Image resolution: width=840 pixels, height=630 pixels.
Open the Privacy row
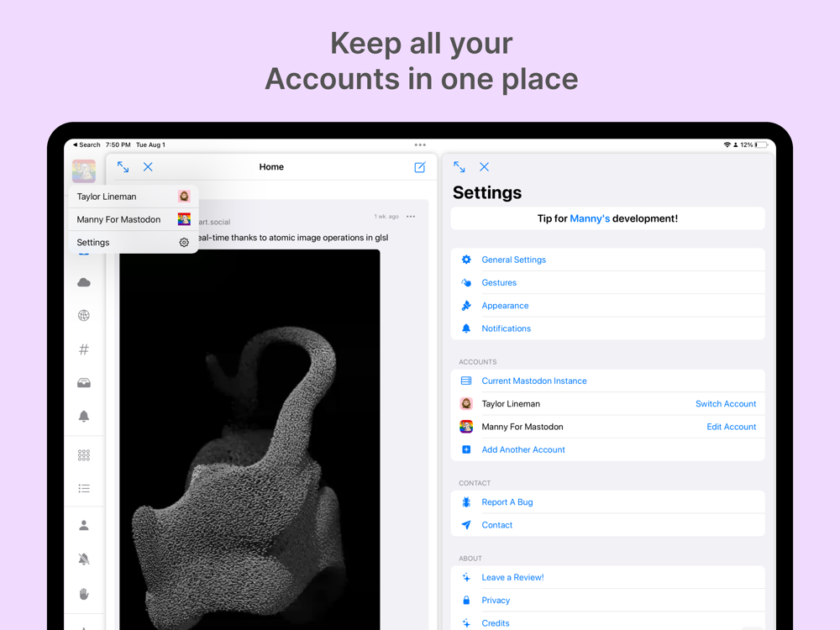pyautogui.click(x=607, y=601)
